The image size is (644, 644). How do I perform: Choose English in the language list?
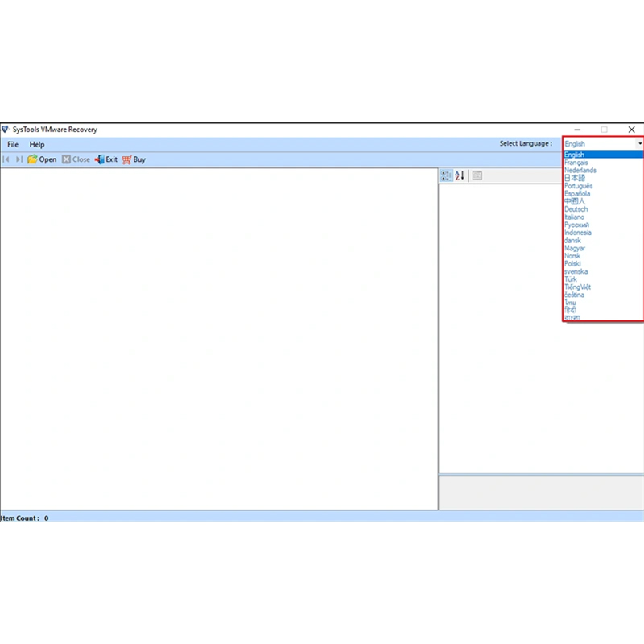[x=602, y=155]
